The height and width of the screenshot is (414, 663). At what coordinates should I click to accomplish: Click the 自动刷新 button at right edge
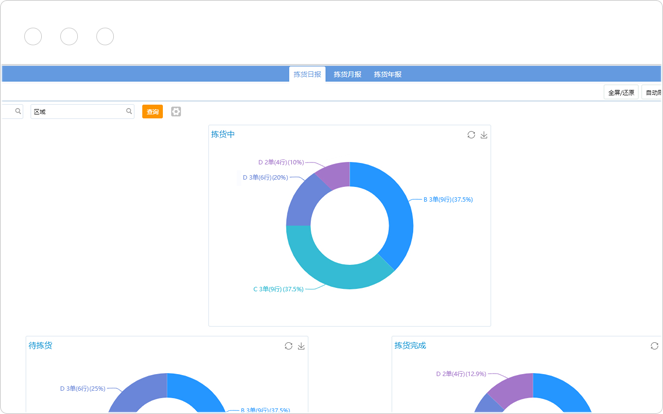click(653, 93)
